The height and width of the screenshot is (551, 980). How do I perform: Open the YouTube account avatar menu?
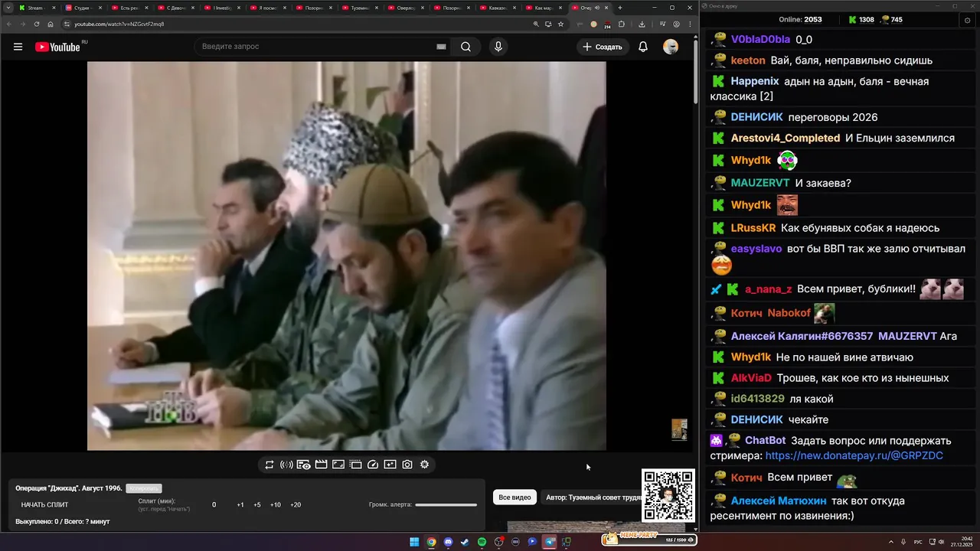pyautogui.click(x=671, y=47)
